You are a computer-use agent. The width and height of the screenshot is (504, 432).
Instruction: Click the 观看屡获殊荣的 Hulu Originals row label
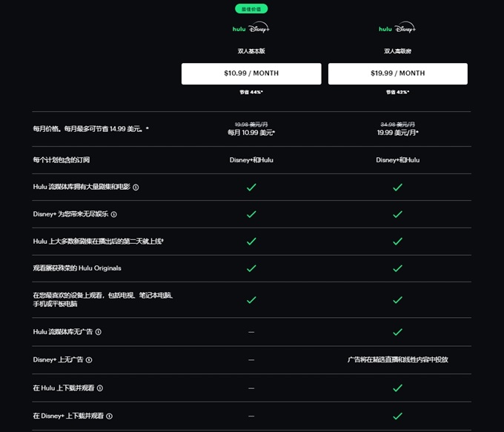click(77, 268)
